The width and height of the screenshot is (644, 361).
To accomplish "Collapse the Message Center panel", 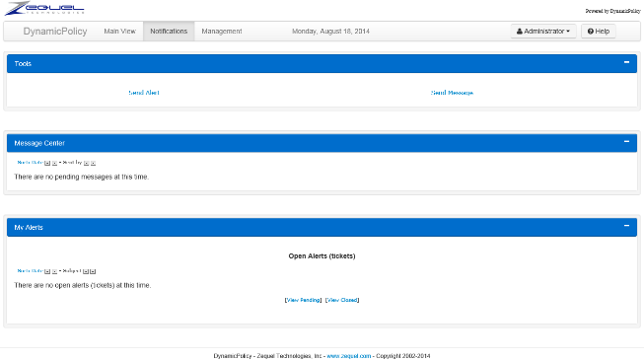I will (627, 142).
